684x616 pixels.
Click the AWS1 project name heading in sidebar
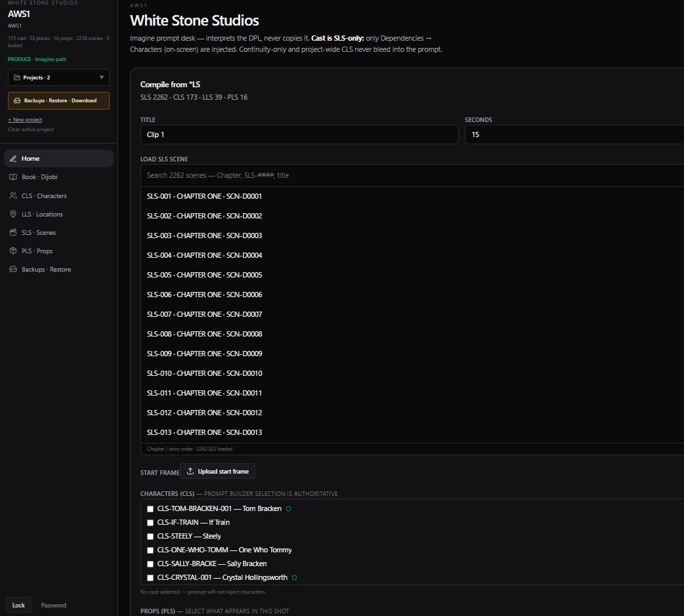tap(19, 14)
